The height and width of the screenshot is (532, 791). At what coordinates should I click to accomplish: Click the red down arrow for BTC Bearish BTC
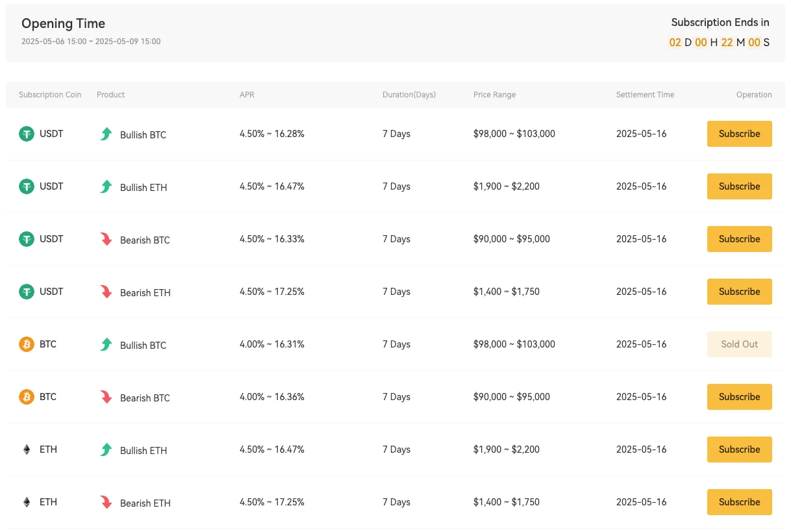pyautogui.click(x=106, y=397)
